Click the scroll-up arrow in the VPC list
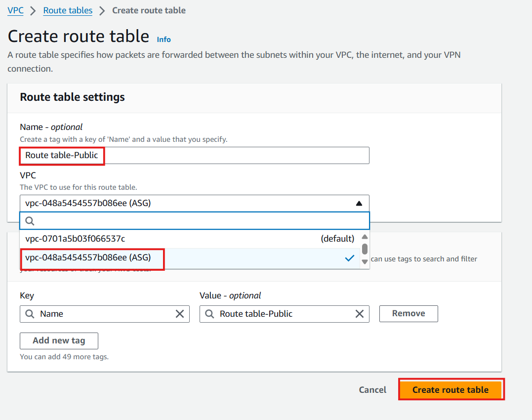This screenshot has height=420, width=532. click(x=364, y=236)
